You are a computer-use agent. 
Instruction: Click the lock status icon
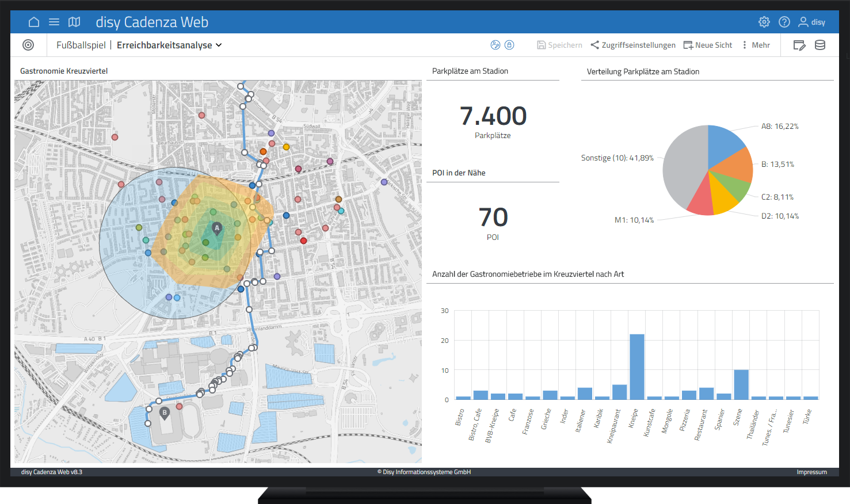[x=509, y=45]
